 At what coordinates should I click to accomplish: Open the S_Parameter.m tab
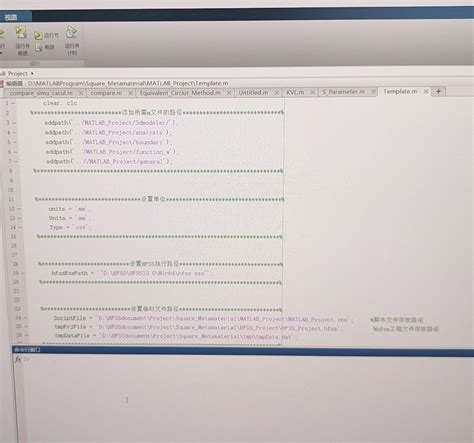pyautogui.click(x=343, y=92)
